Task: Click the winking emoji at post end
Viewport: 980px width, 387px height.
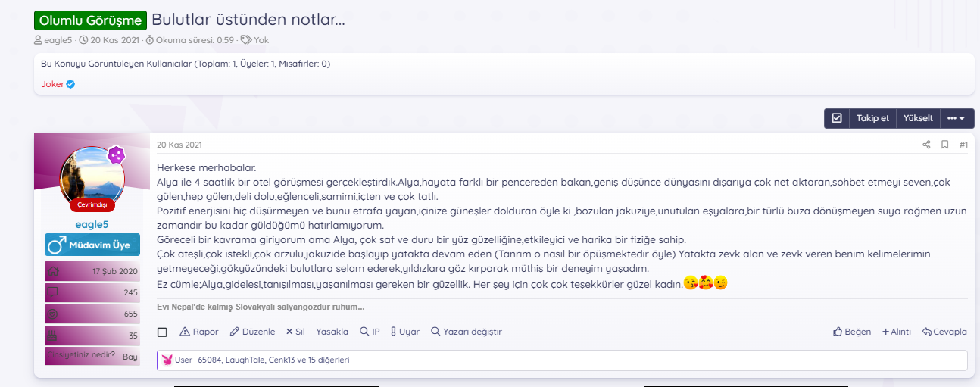Action: click(x=720, y=283)
